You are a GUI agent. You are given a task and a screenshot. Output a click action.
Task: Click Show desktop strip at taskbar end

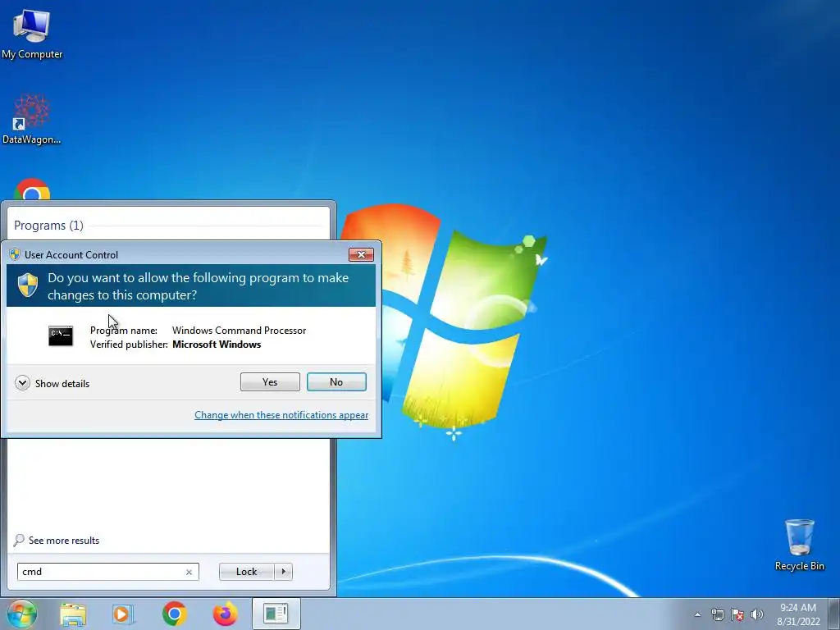pos(834,614)
